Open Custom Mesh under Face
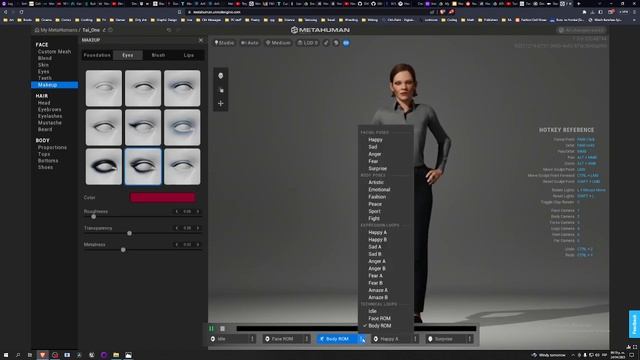This screenshot has width=640, height=360. [54, 52]
